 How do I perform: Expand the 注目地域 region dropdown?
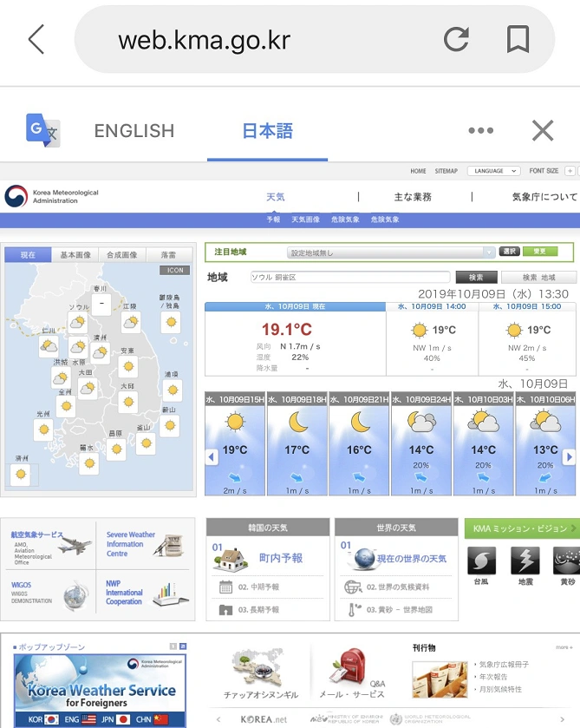(x=391, y=253)
